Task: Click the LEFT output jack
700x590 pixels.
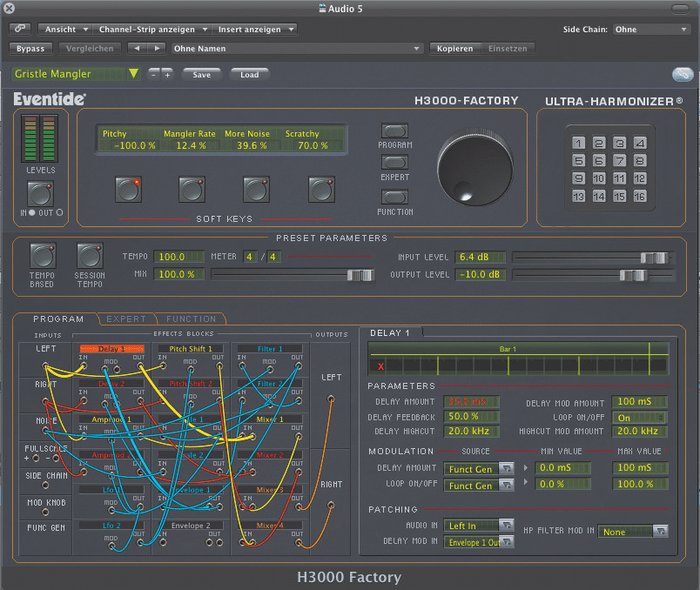Action: [x=330, y=399]
